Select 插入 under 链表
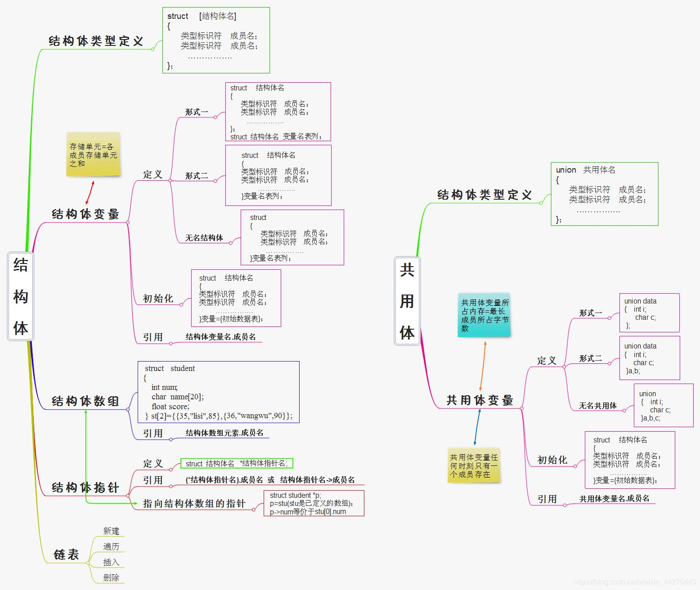The height and width of the screenshot is (590, 700). point(111,563)
